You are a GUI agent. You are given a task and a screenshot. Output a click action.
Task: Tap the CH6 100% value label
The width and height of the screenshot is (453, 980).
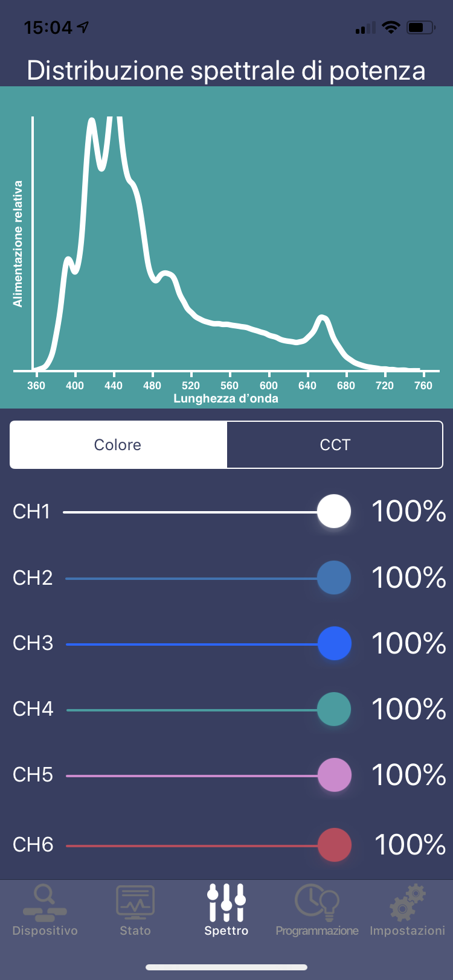(x=410, y=845)
